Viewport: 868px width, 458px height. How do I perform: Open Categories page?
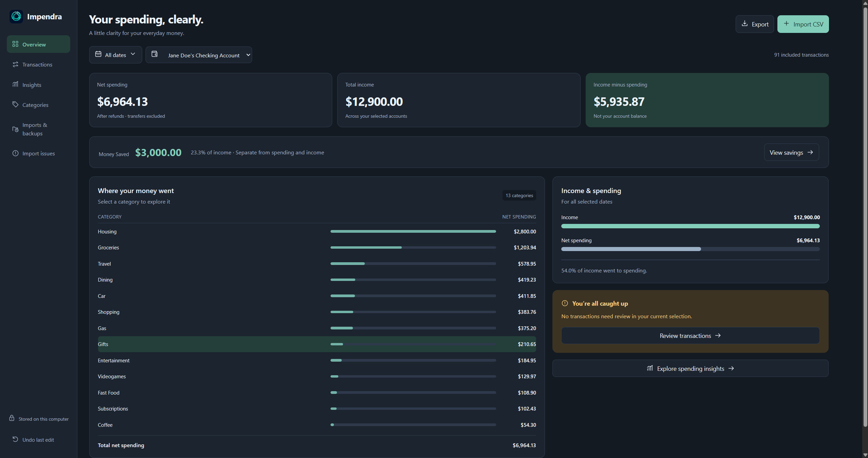coord(38,105)
